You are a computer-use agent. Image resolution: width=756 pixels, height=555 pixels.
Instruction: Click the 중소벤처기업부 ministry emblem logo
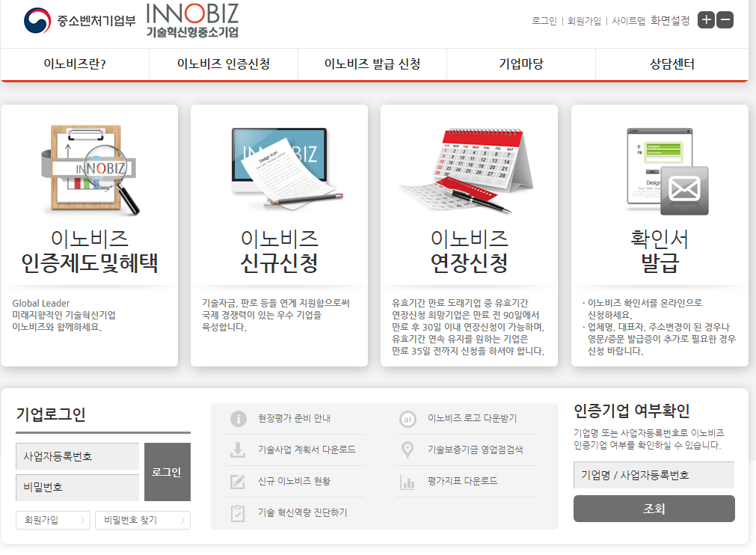(x=80, y=21)
